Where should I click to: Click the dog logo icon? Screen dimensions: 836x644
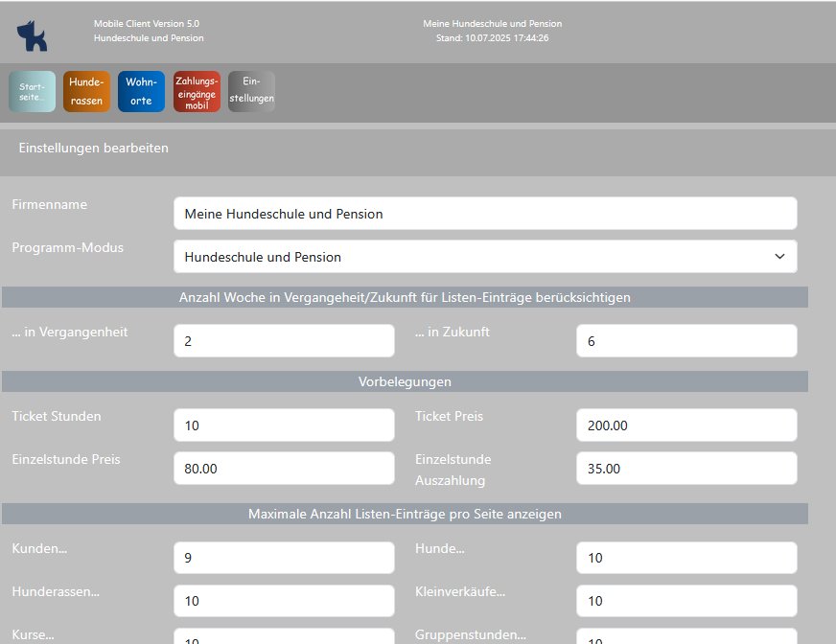tap(32, 35)
